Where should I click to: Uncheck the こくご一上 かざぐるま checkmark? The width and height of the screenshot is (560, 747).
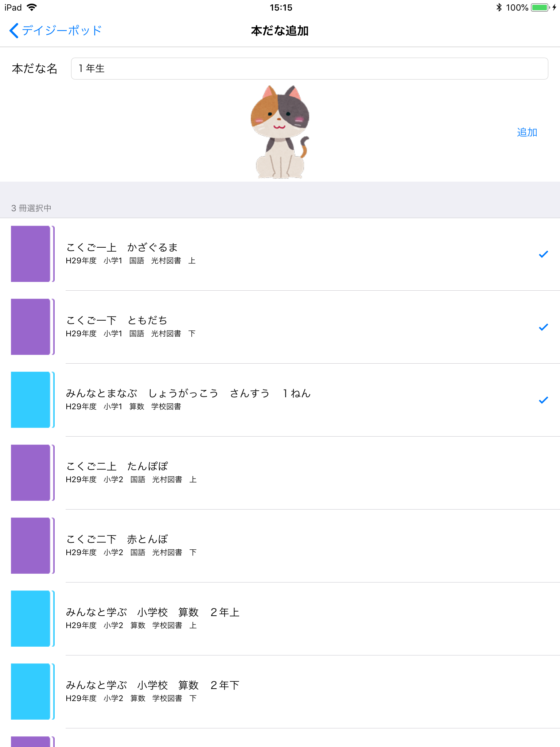click(x=543, y=254)
